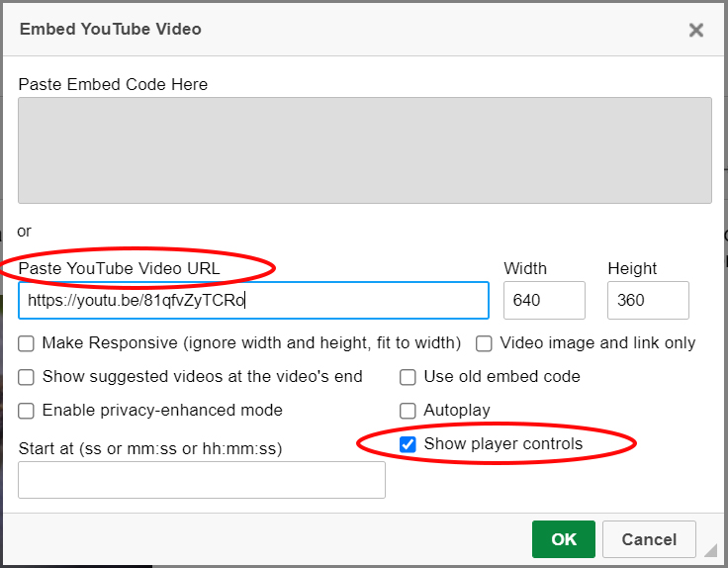Click the Width input box
Viewport: 728px width, 568px height.
[x=544, y=300]
